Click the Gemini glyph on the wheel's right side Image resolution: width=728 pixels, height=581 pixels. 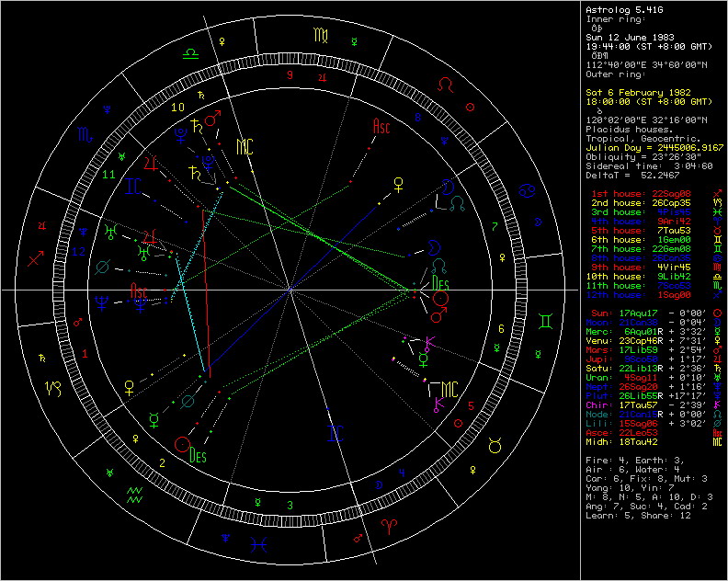[546, 321]
